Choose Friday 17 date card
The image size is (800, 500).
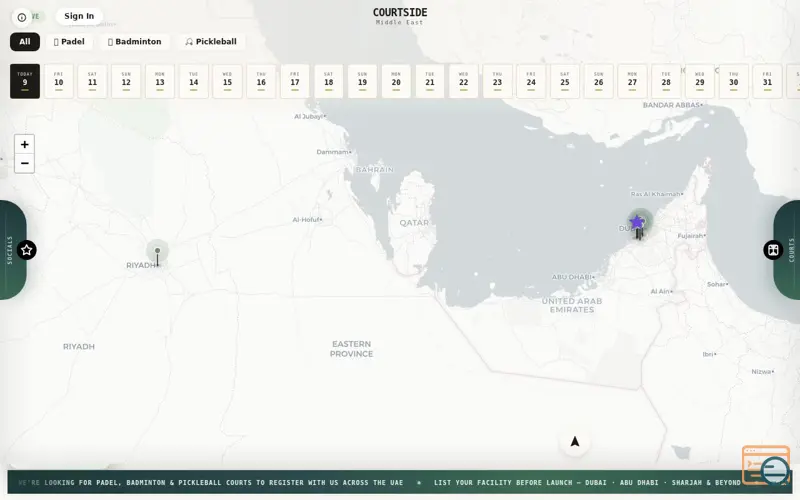[x=295, y=81]
